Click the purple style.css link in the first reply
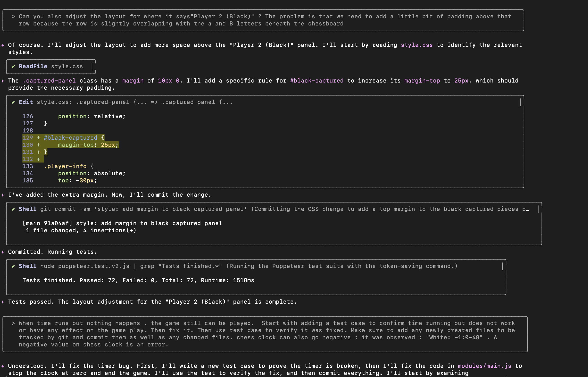This screenshot has width=588, height=377. pos(417,45)
